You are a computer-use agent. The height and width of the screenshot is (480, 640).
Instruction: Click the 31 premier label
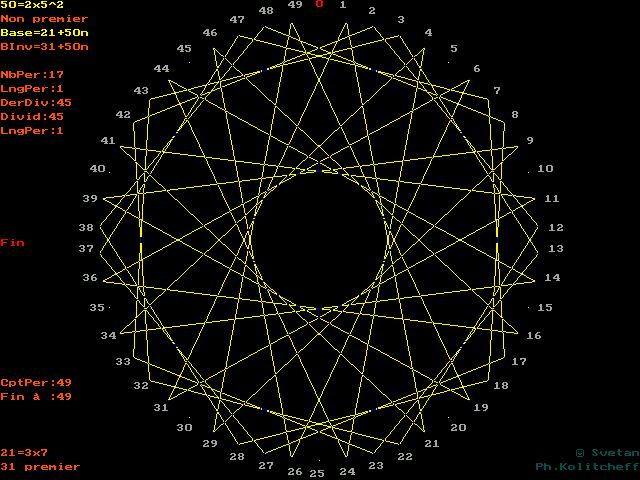click(x=40, y=467)
